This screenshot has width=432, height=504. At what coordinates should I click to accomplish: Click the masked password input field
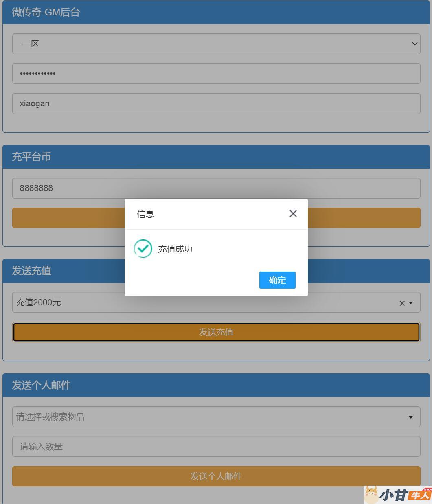click(216, 74)
